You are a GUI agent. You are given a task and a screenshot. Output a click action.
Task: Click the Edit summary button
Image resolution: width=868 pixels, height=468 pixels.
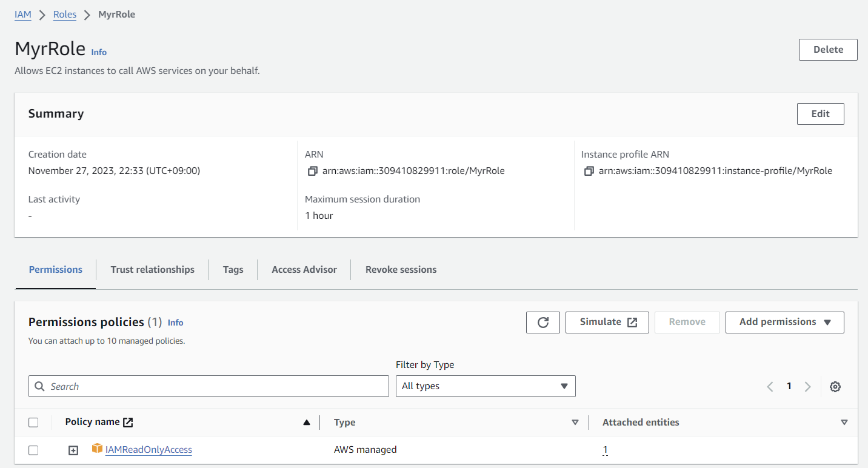pos(821,114)
